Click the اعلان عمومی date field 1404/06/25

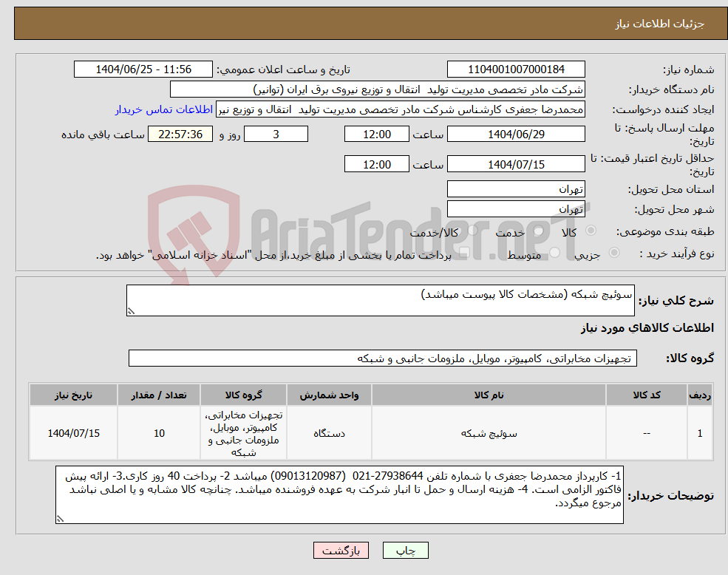coord(143,69)
